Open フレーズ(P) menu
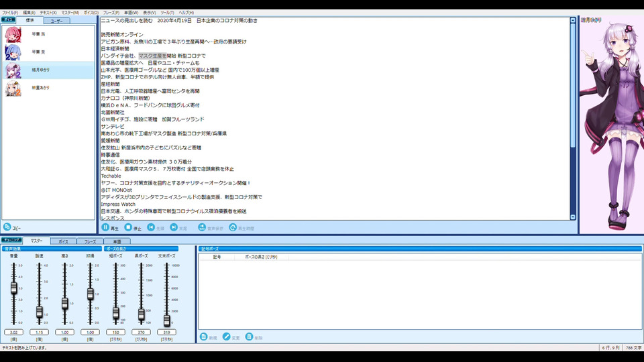 pyautogui.click(x=111, y=13)
